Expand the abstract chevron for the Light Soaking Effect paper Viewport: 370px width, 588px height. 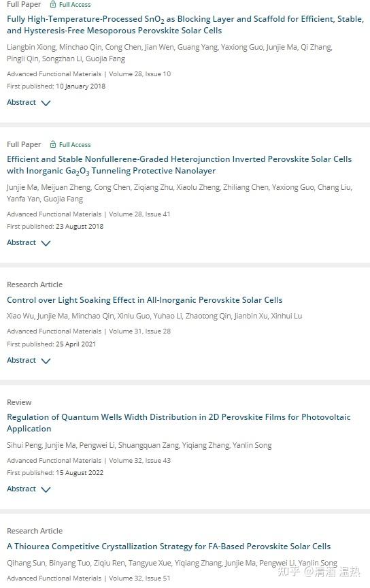(46, 361)
